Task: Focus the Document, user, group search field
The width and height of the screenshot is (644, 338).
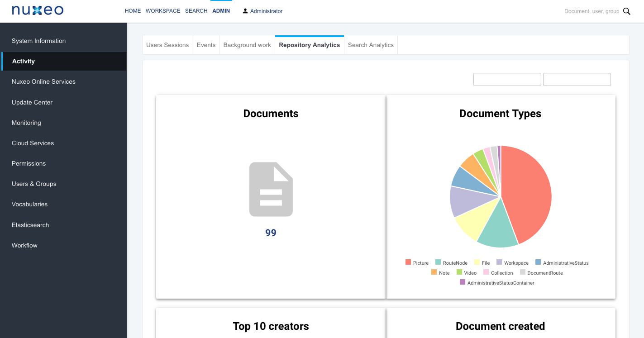Action: tap(592, 11)
